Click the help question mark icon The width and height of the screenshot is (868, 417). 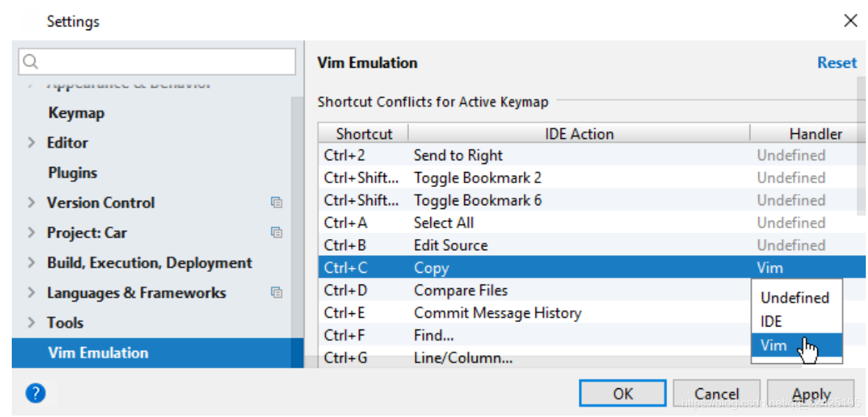[35, 393]
